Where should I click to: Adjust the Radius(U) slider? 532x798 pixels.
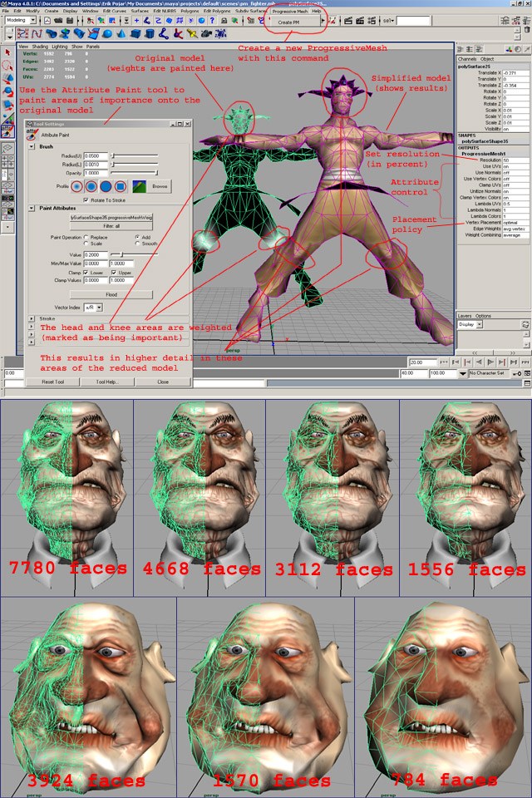coord(135,156)
